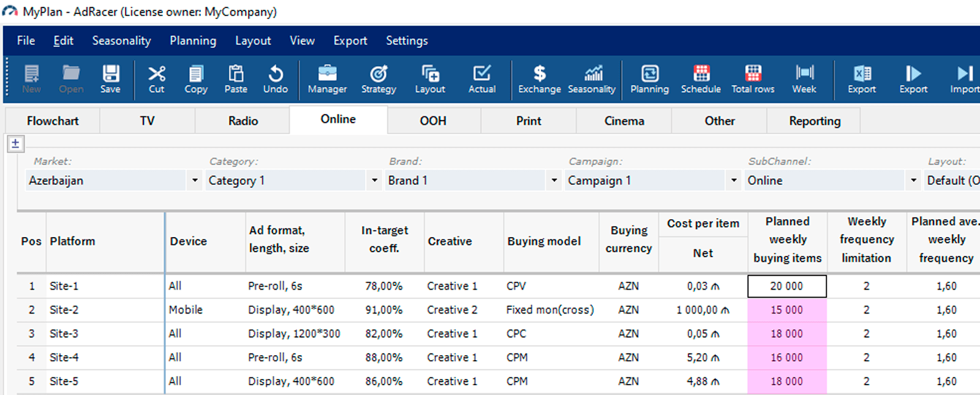980x395 pixels.
Task: Switch to the Print tab
Action: [529, 121]
